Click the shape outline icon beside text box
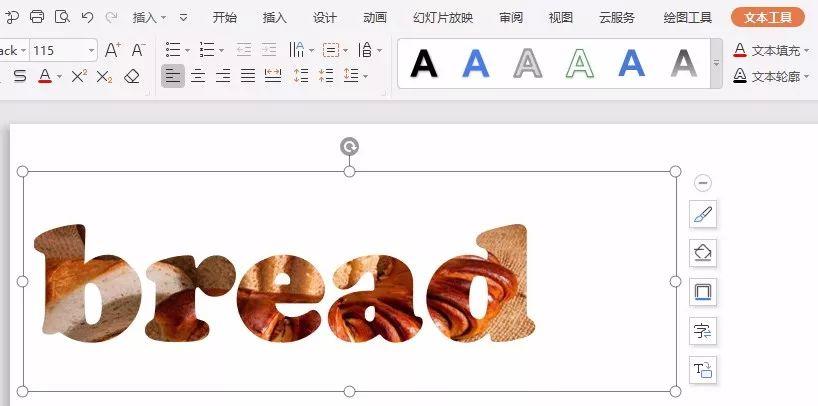The image size is (818, 406). (x=703, y=292)
